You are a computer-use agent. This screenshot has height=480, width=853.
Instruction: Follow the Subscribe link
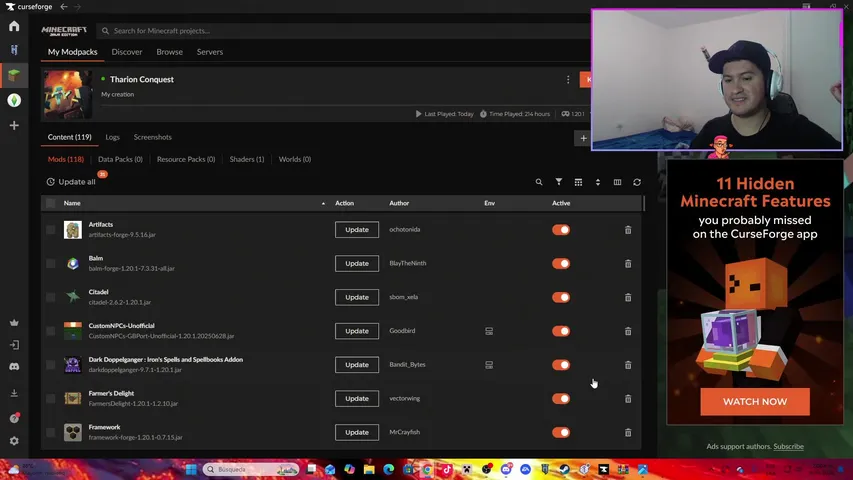[x=788, y=446]
